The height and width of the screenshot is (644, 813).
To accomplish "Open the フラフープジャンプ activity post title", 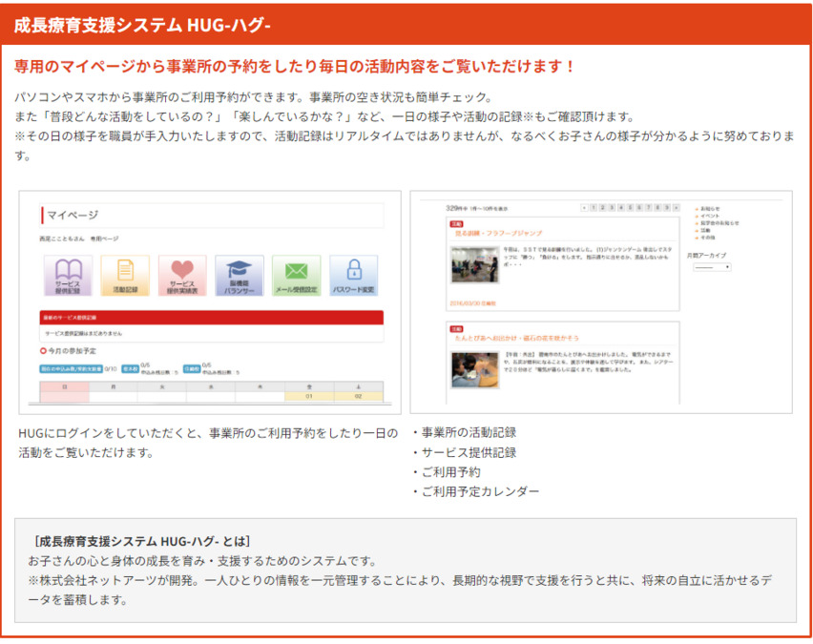I will point(498,234).
